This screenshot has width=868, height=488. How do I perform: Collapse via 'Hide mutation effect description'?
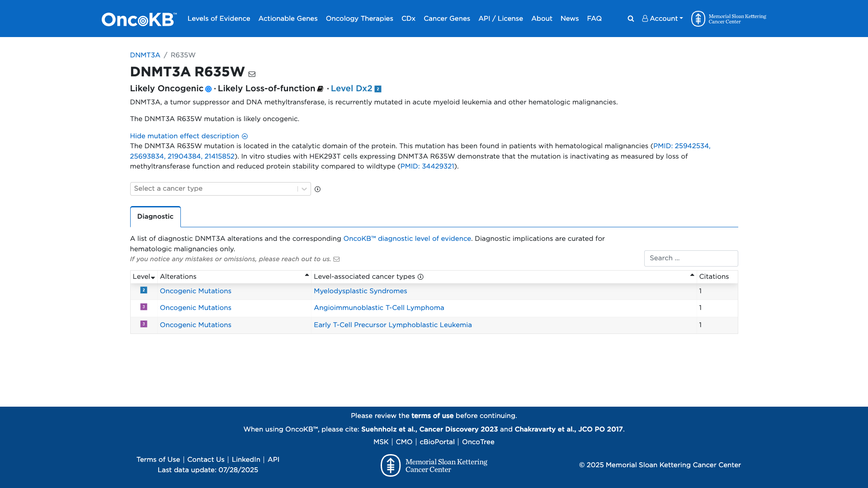[x=189, y=136]
